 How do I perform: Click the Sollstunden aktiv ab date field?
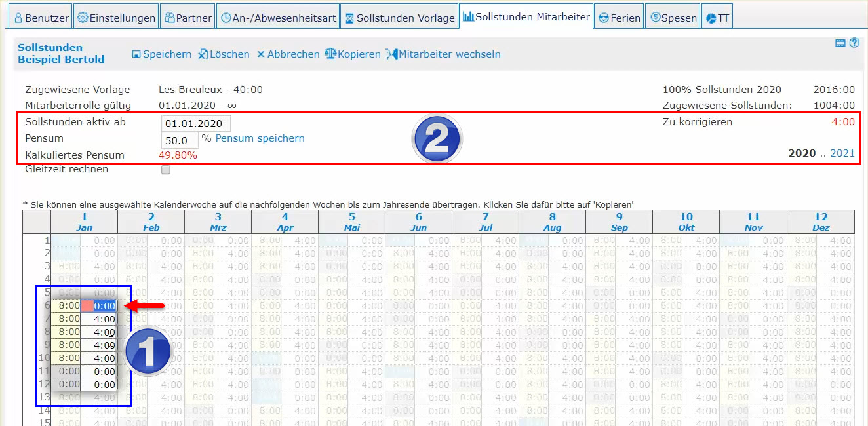[x=195, y=123]
